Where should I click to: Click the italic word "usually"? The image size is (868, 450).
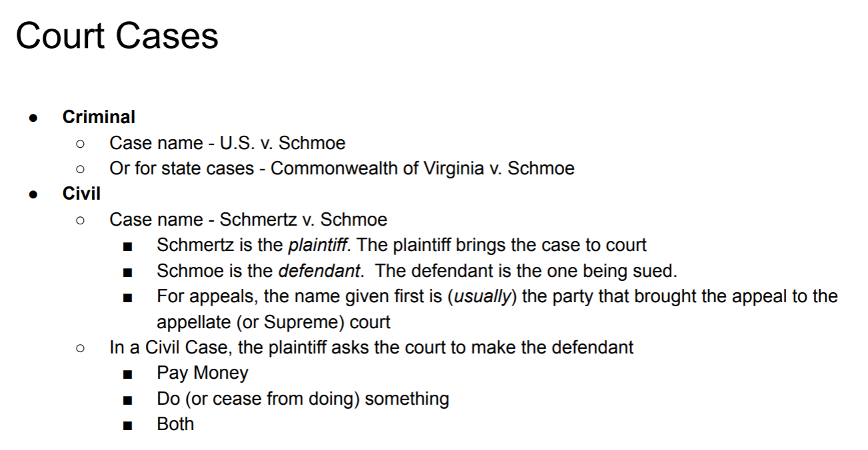point(481,296)
